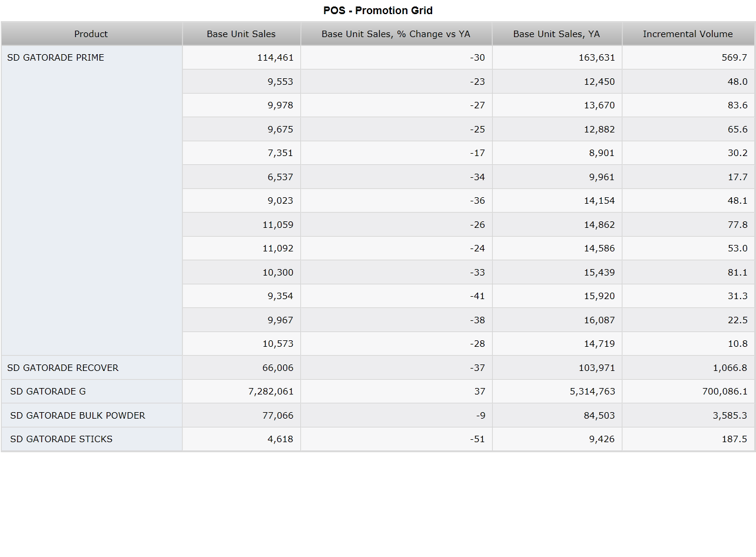
Task: Select the 12,882 year-ago sales cell
Action: pos(557,129)
